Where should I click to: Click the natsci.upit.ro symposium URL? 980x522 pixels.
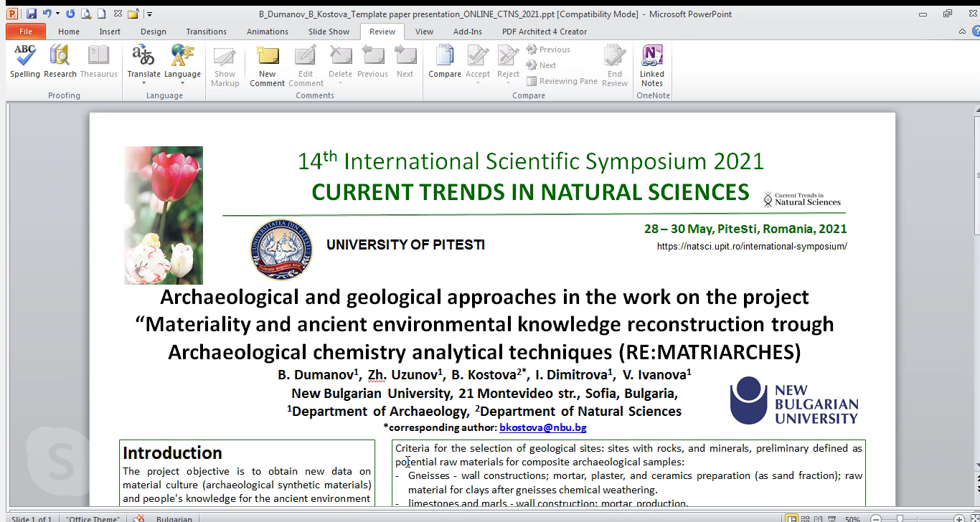click(752, 246)
